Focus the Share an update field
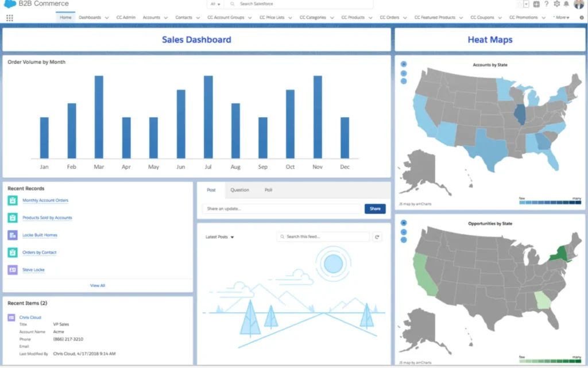The image size is (588, 368). (281, 209)
